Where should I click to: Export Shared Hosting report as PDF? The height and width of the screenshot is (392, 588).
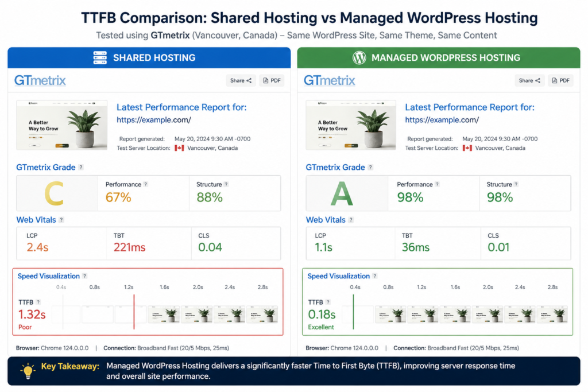(272, 80)
